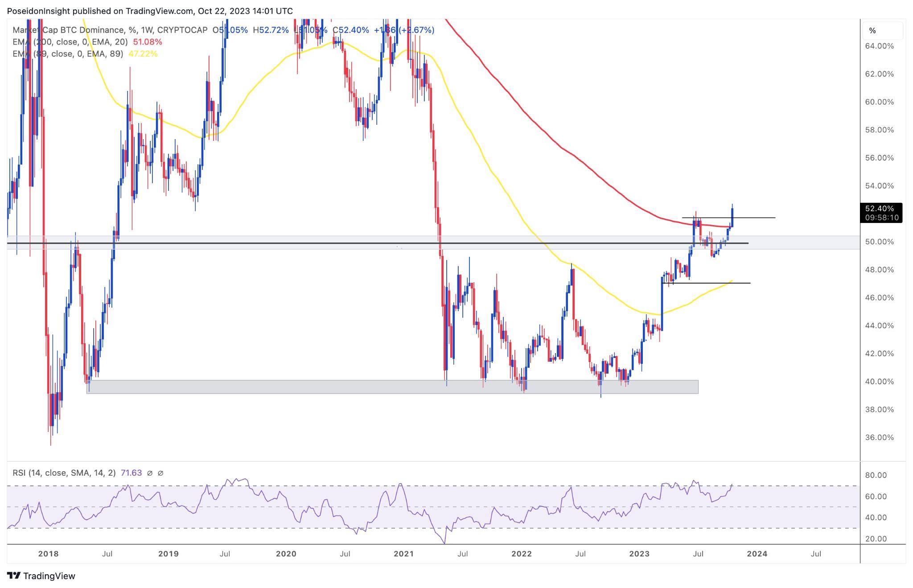The width and height of the screenshot is (913, 588).
Task: Click the high value H52.72%
Action: click(271, 30)
